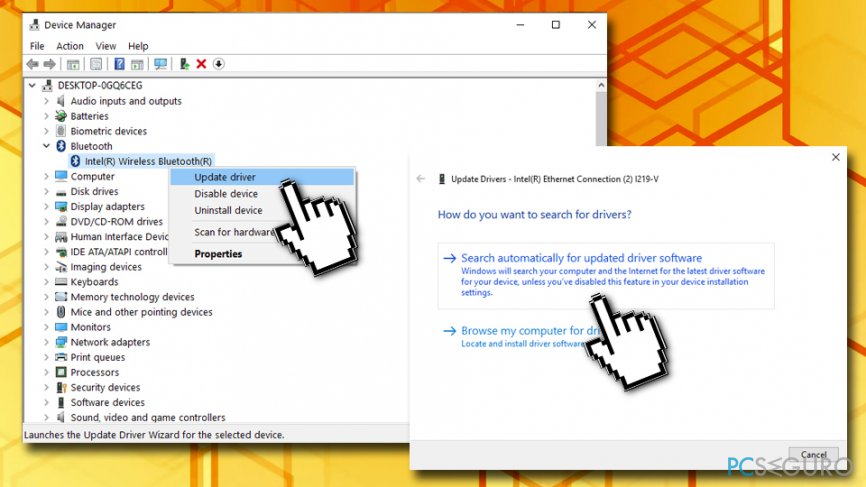Expand the Imaging devices category
The width and height of the screenshot is (866, 487).
click(x=46, y=267)
